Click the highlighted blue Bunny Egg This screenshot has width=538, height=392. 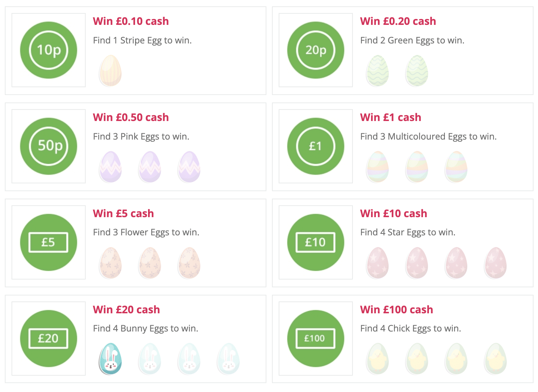(110, 359)
